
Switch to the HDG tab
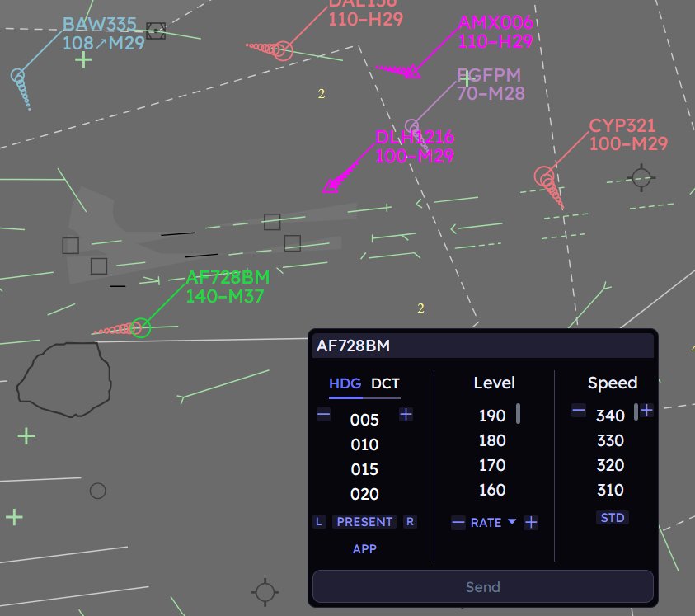coord(345,383)
